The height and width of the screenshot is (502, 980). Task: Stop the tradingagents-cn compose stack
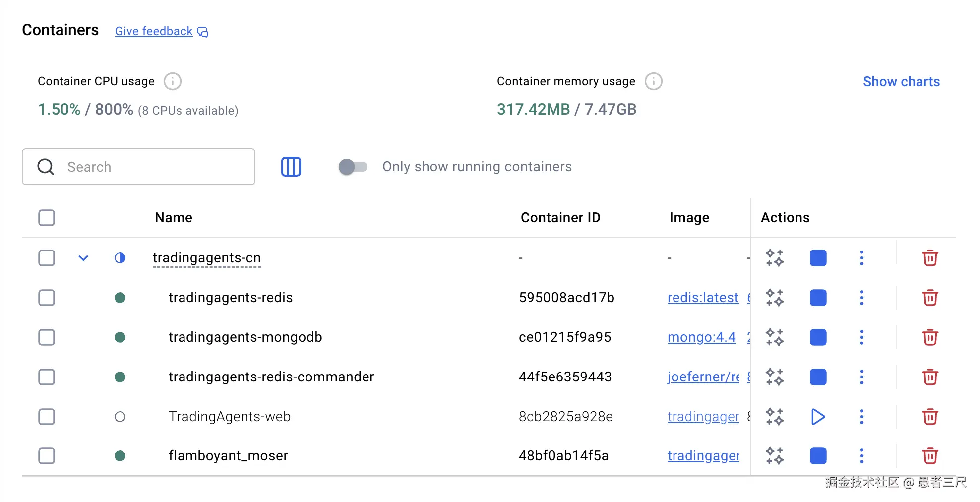pyautogui.click(x=818, y=258)
